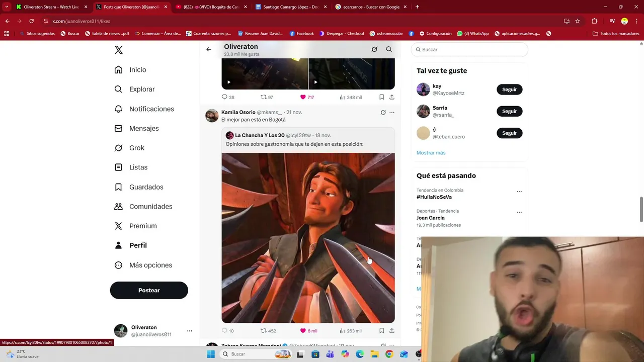Open Facebook bookmark
Viewport: 644px width, 362px height.
pyautogui.click(x=301, y=34)
